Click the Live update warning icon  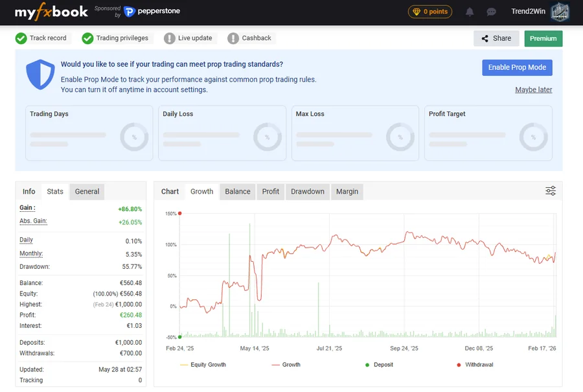pyautogui.click(x=170, y=38)
